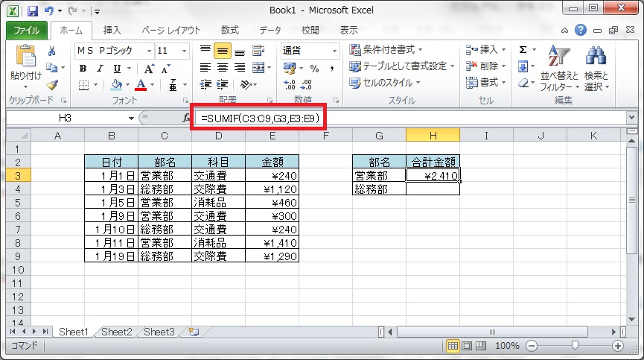Click in the formula bar input

[x=411, y=119]
